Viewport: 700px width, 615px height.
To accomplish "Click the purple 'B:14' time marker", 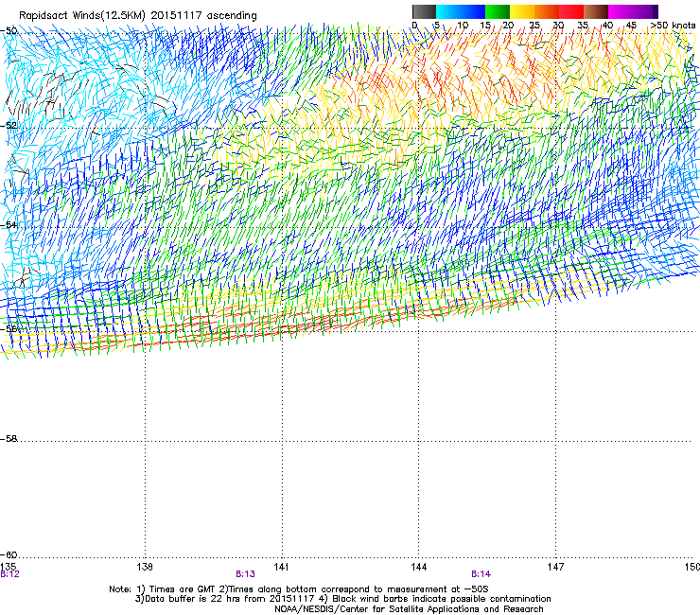I will [481, 574].
